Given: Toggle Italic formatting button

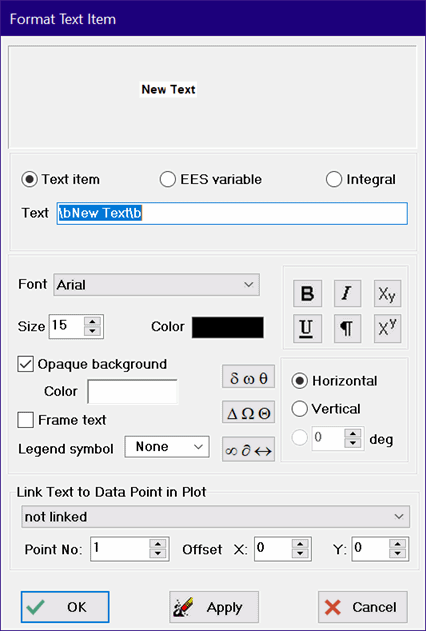Looking at the screenshot, I should [x=347, y=294].
